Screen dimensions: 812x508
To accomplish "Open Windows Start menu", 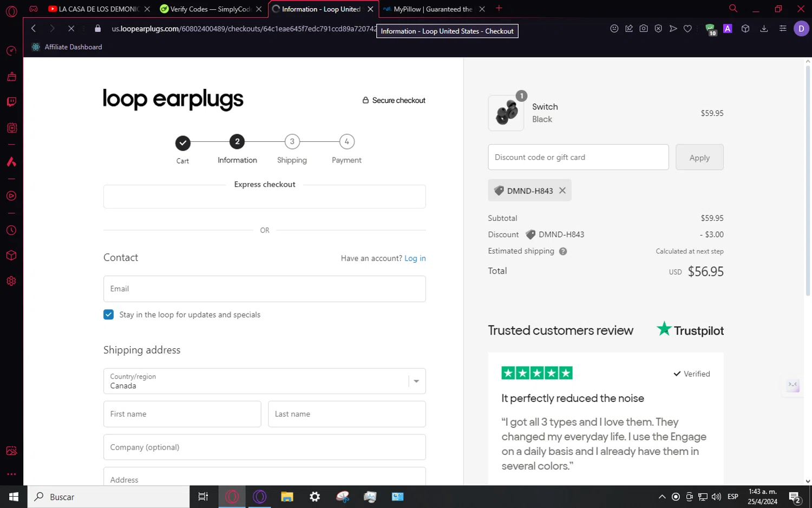I will coord(14,497).
